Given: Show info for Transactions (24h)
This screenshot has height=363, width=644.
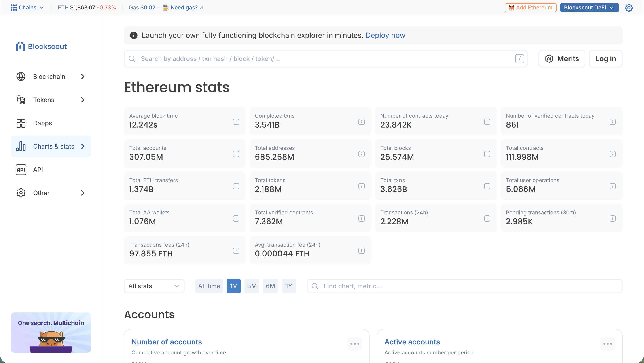Looking at the screenshot, I should [487, 218].
